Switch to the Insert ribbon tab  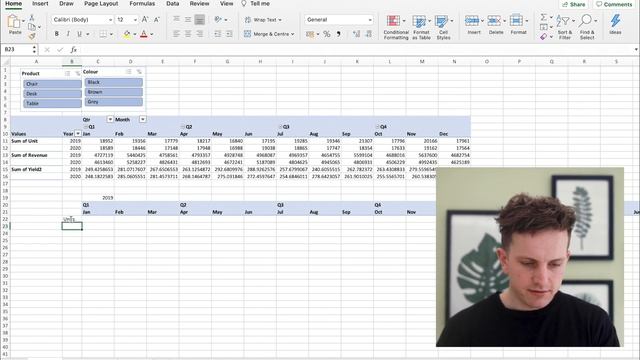40,3
